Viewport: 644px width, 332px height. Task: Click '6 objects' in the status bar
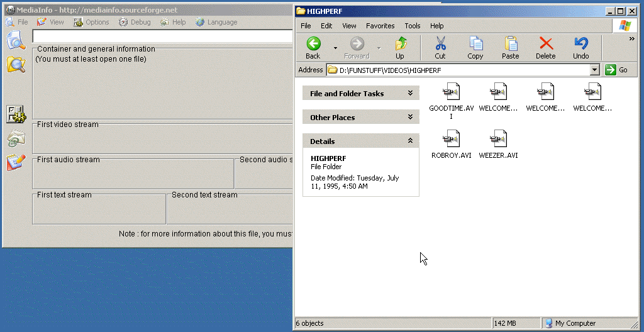(309, 323)
